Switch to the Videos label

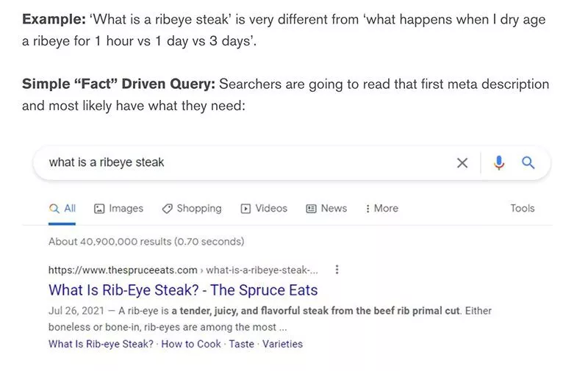271,209
